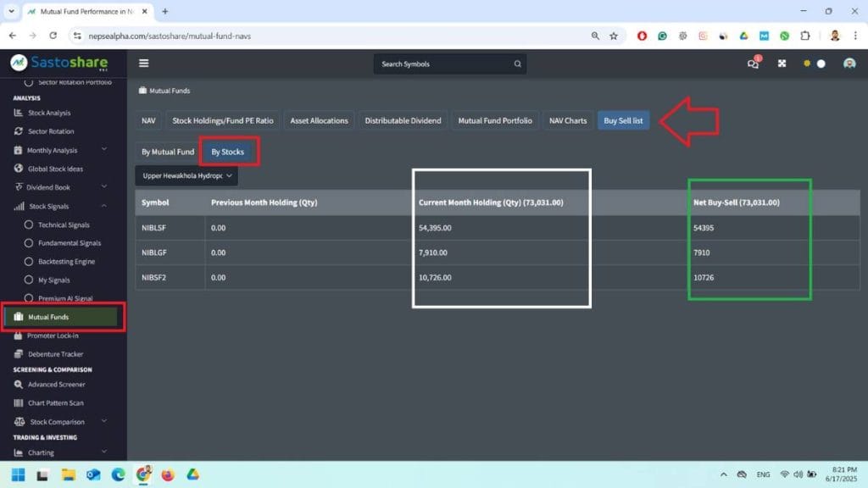The width and height of the screenshot is (868, 488).
Task: Open the hamburger menu icon
Action: point(144,63)
